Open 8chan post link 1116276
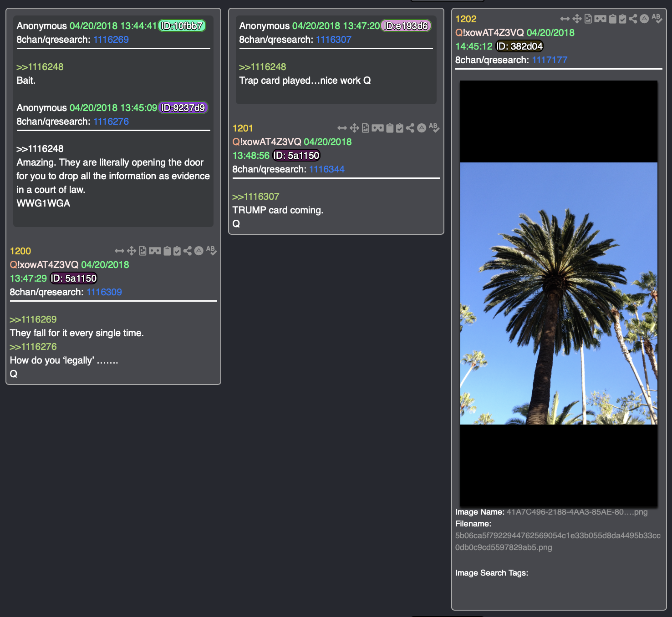Viewport: 672px width, 617px height. [x=111, y=121]
